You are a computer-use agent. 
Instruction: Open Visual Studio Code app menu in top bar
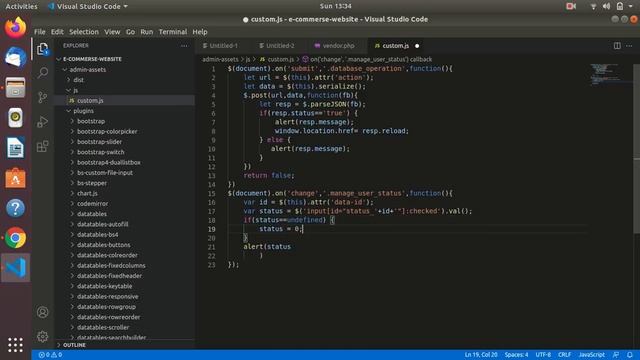click(x=88, y=6)
